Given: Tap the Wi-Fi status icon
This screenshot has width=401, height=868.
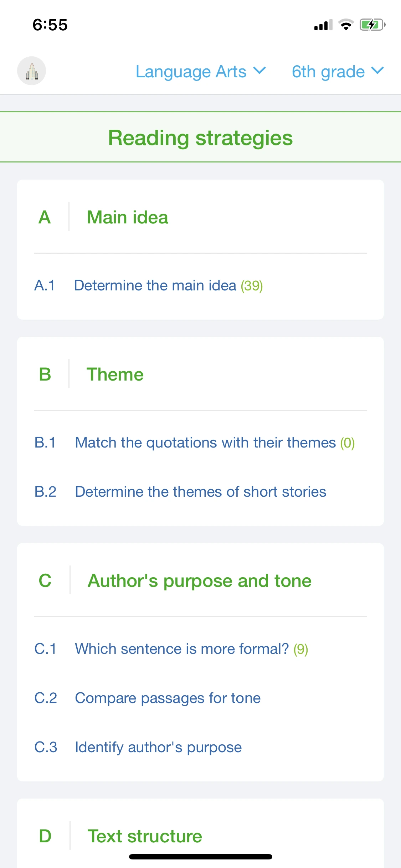Looking at the screenshot, I should pos(346,25).
